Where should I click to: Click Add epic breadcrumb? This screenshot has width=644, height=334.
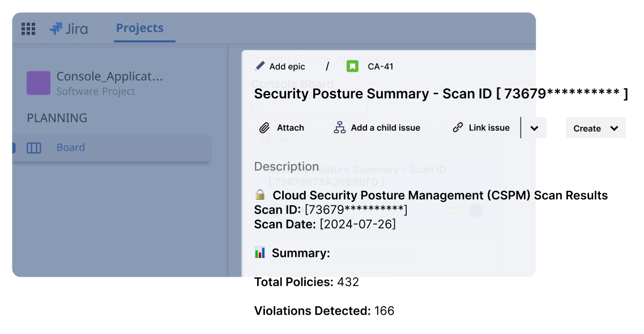click(x=287, y=66)
